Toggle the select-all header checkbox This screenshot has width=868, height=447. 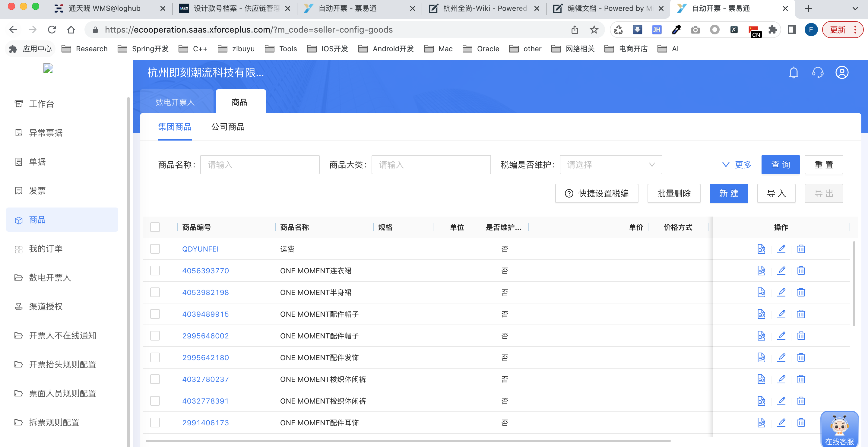click(x=155, y=227)
